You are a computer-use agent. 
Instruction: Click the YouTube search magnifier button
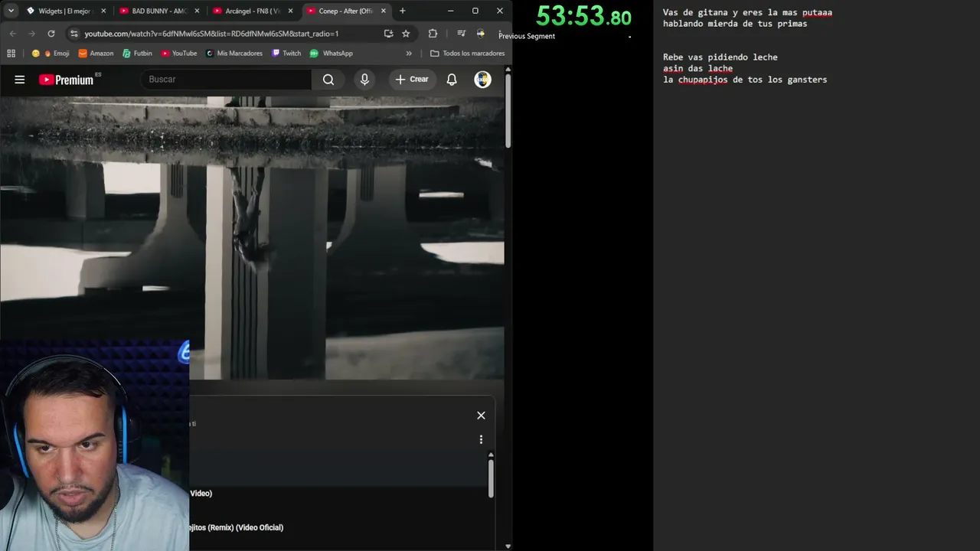[x=328, y=80]
